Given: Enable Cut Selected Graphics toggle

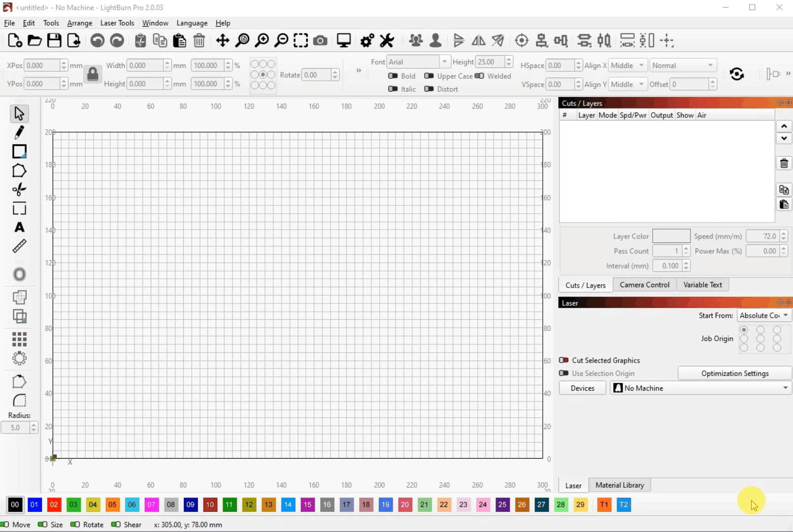Looking at the screenshot, I should (x=564, y=361).
